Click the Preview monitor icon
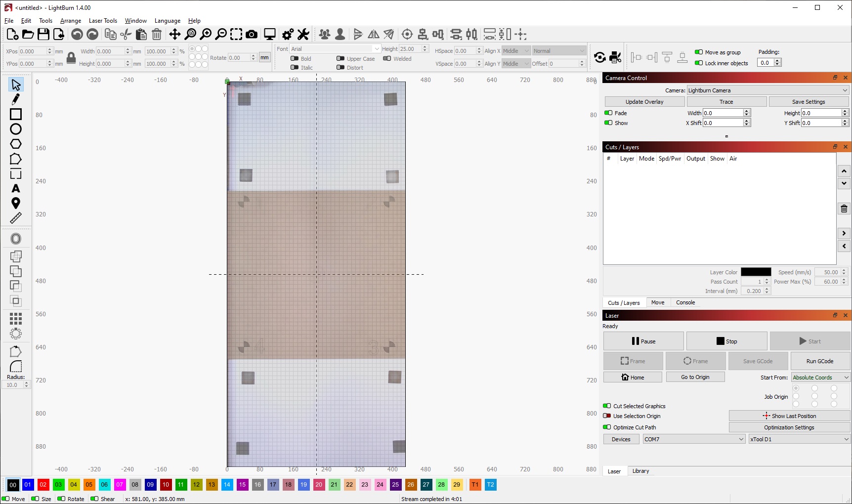 270,34
